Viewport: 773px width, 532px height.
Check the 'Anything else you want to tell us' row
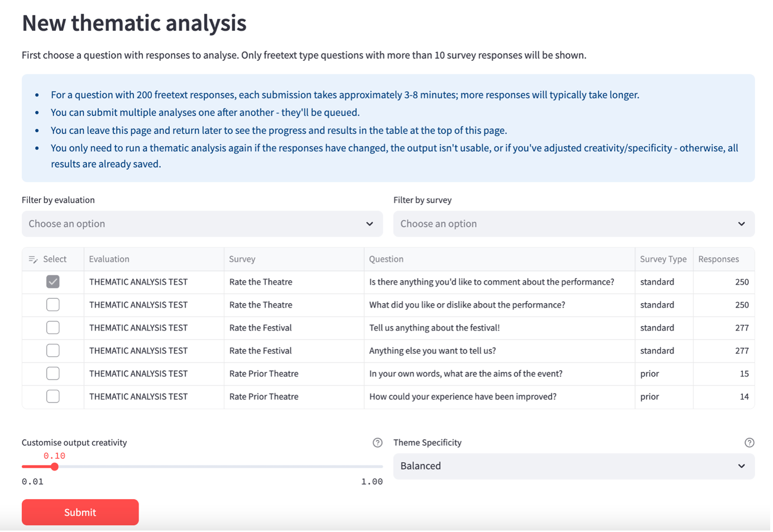click(53, 351)
